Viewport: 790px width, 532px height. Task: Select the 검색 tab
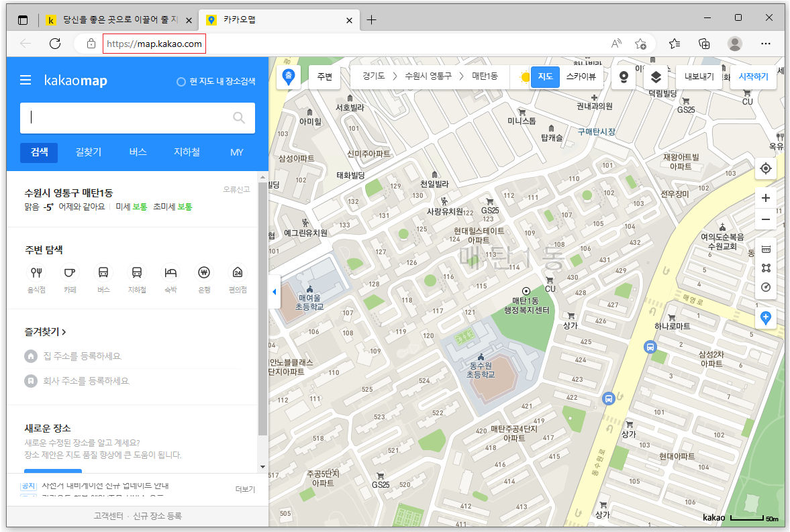coord(39,152)
